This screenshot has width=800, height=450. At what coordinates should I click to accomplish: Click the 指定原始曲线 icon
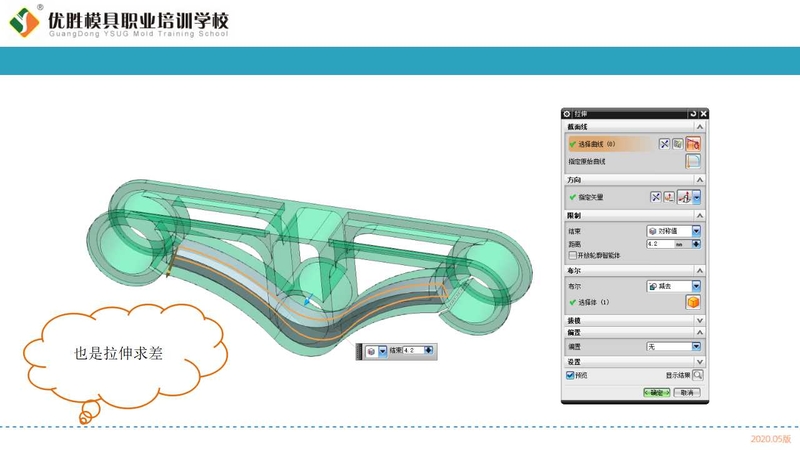pos(692,161)
